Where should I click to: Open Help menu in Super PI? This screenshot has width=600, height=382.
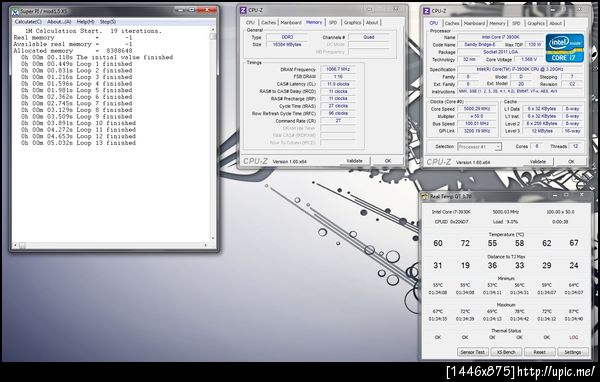click(85, 22)
